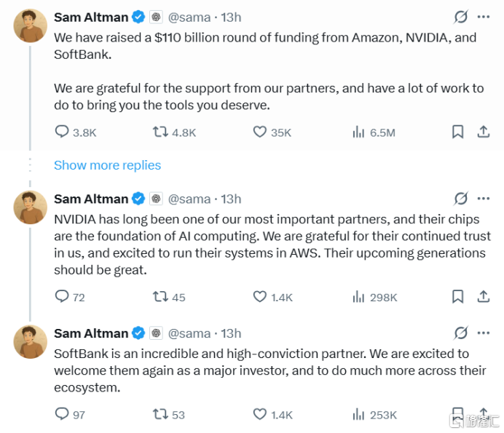
Task: Show more replies in the thread
Action: click(x=107, y=165)
